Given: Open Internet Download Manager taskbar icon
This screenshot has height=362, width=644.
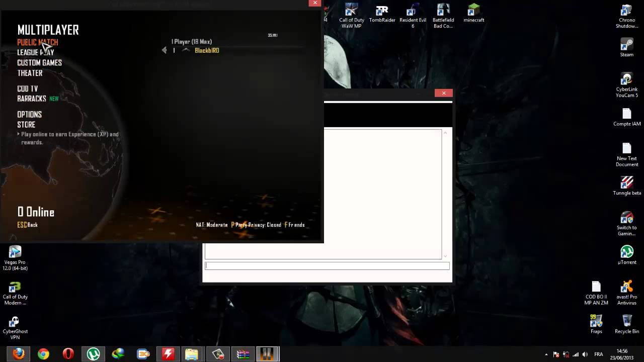Looking at the screenshot, I should coord(118,354).
